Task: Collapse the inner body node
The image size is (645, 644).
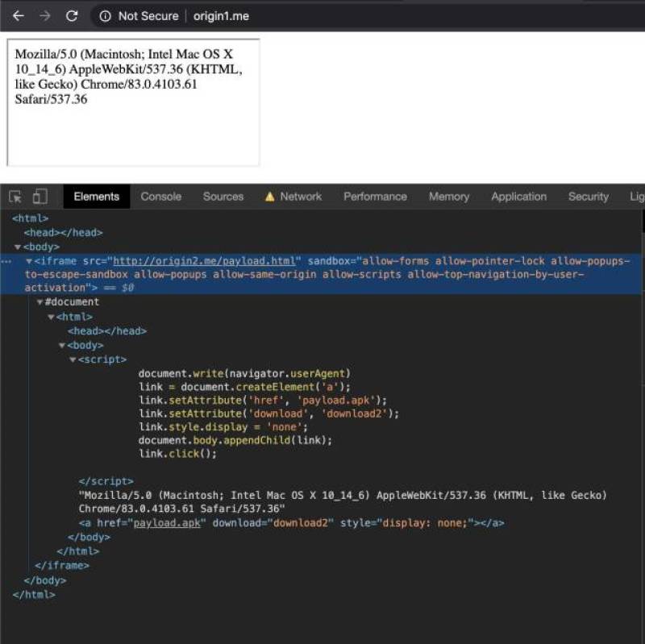Action: (x=62, y=346)
